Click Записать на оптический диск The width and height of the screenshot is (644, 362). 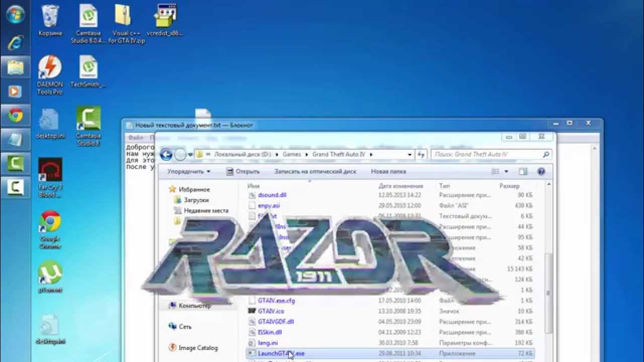point(315,171)
